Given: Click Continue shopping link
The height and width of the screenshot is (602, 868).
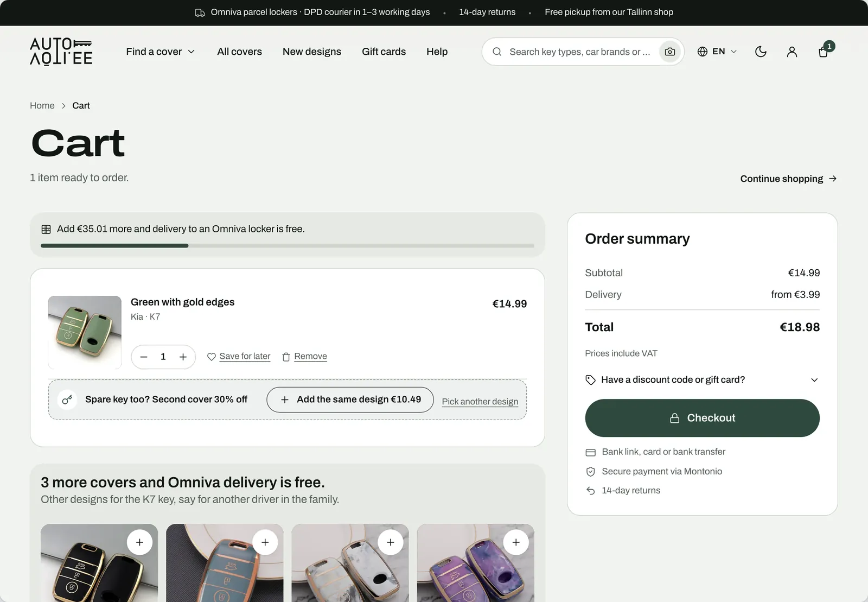Looking at the screenshot, I should [788, 179].
